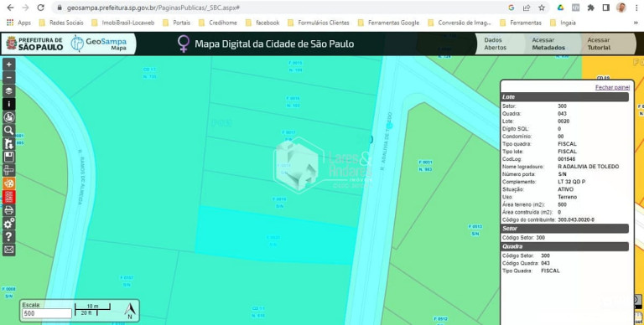Click the GeoSampa Mapa logo
This screenshot has height=325, width=644.
tap(99, 44)
